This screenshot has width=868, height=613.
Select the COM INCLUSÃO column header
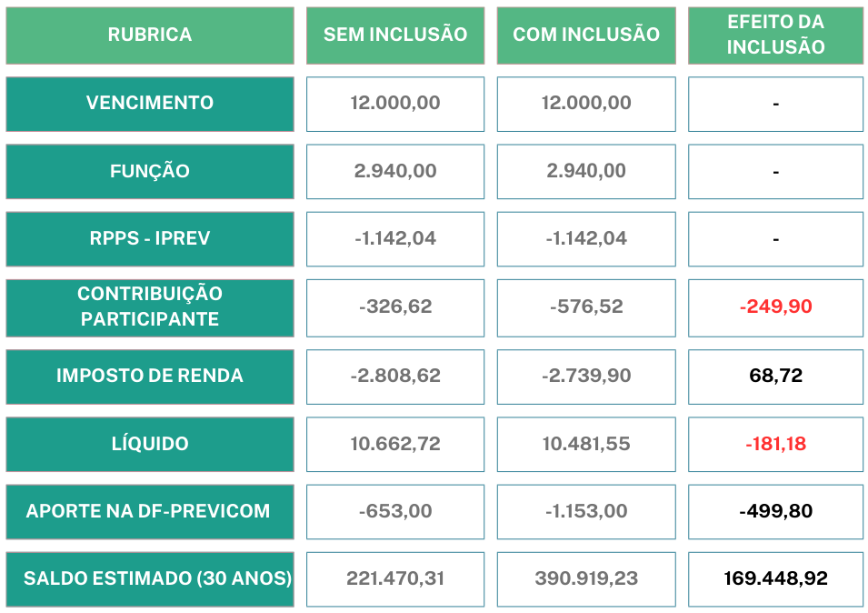(x=586, y=35)
